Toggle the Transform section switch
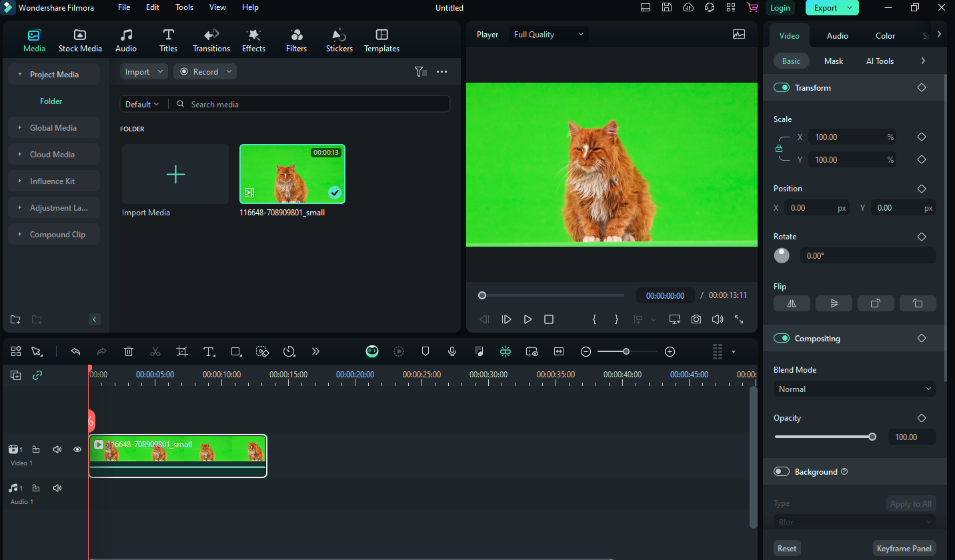Viewport: 955px width, 560px height. coord(781,87)
